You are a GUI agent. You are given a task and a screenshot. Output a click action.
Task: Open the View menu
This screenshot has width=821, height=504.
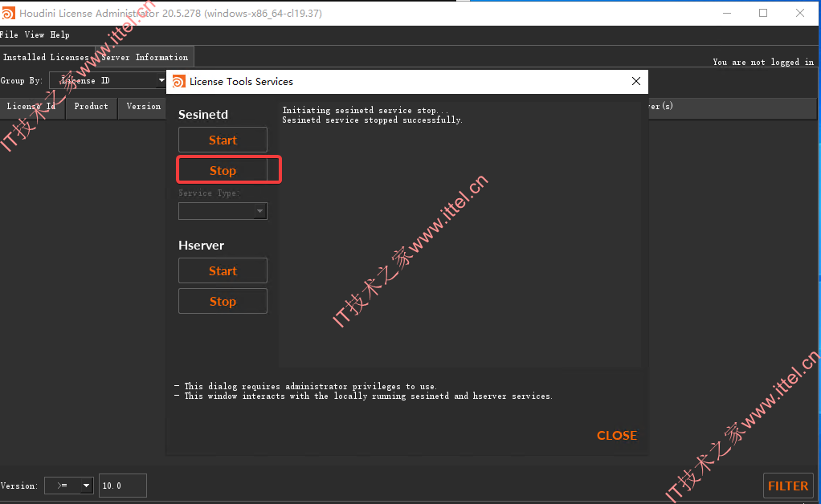click(x=34, y=35)
